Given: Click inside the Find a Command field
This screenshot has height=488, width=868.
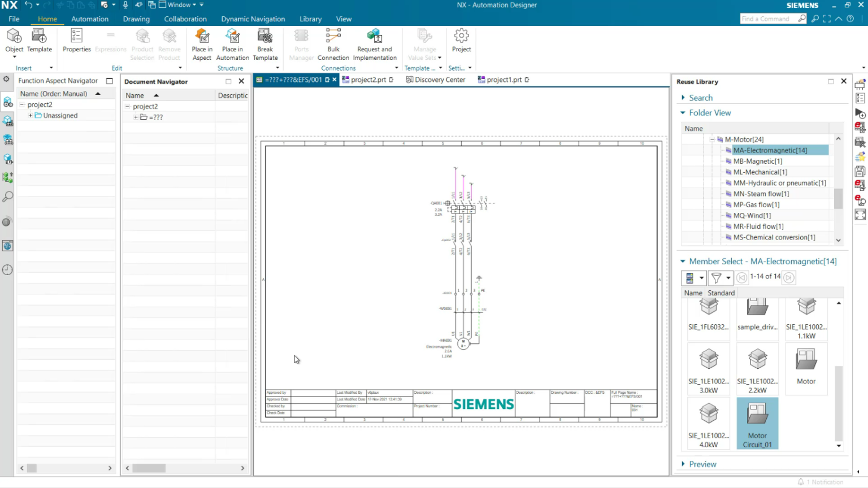Looking at the screenshot, I should (769, 18).
